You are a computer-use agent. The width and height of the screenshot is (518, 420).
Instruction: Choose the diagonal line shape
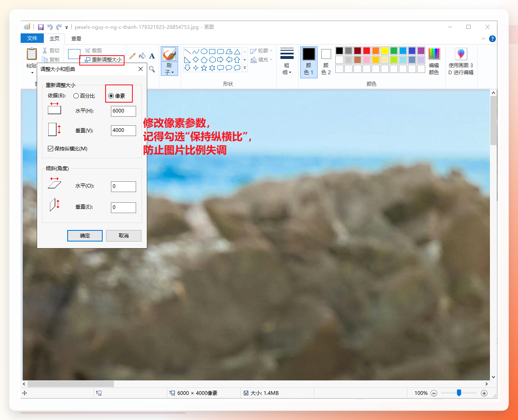tap(187, 52)
